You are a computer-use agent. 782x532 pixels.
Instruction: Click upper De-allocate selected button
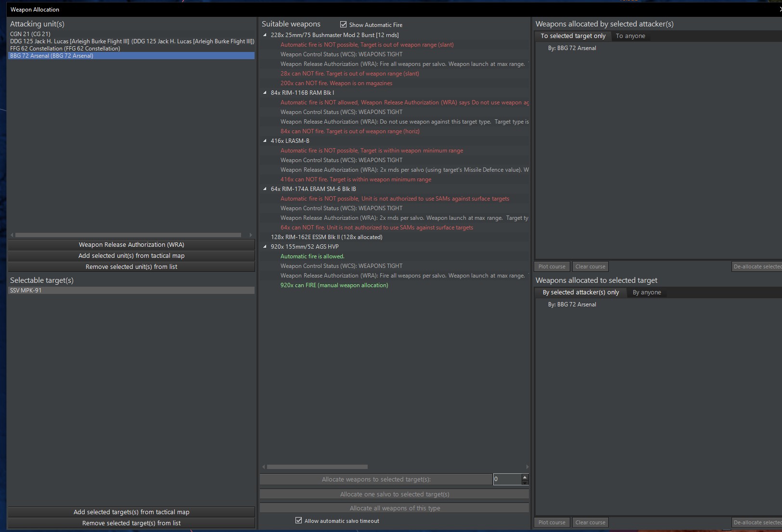(x=757, y=266)
